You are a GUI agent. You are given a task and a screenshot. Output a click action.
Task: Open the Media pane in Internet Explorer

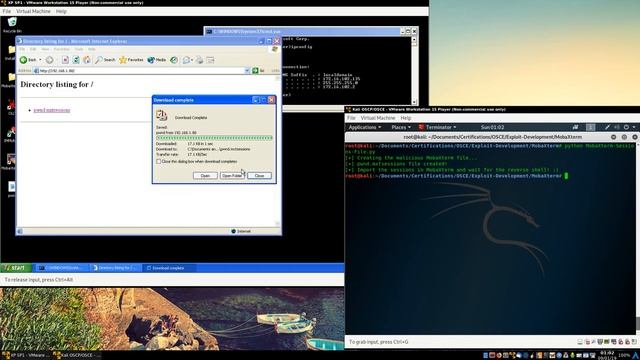click(157, 60)
